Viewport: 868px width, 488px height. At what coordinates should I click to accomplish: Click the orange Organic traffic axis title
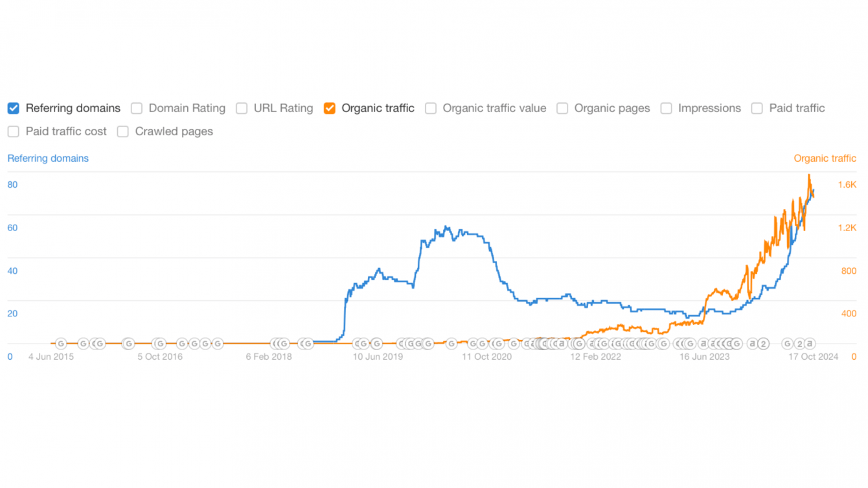point(825,158)
